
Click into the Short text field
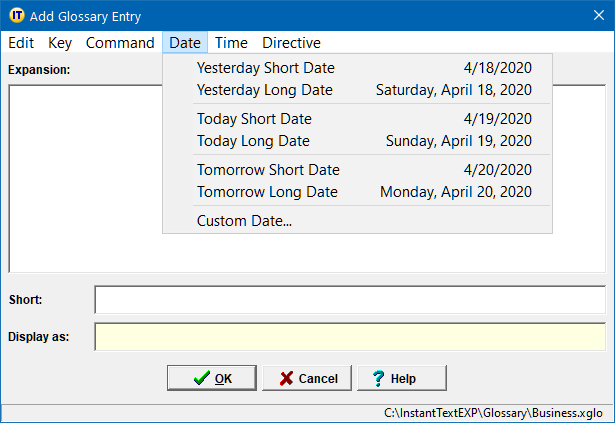[349, 300]
